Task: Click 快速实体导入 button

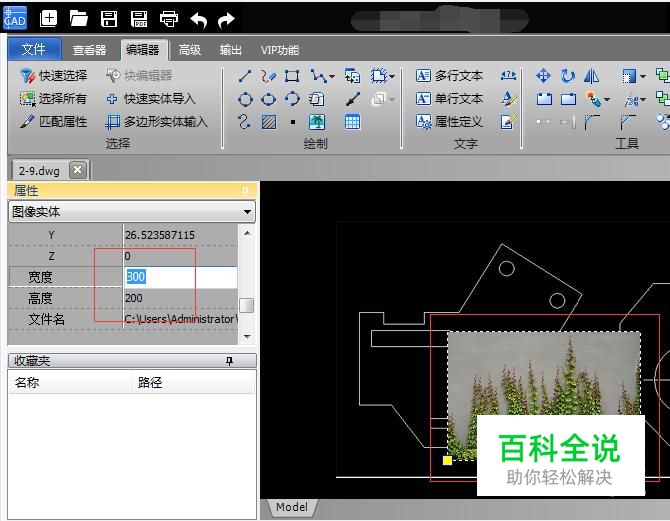Action: 151,99
